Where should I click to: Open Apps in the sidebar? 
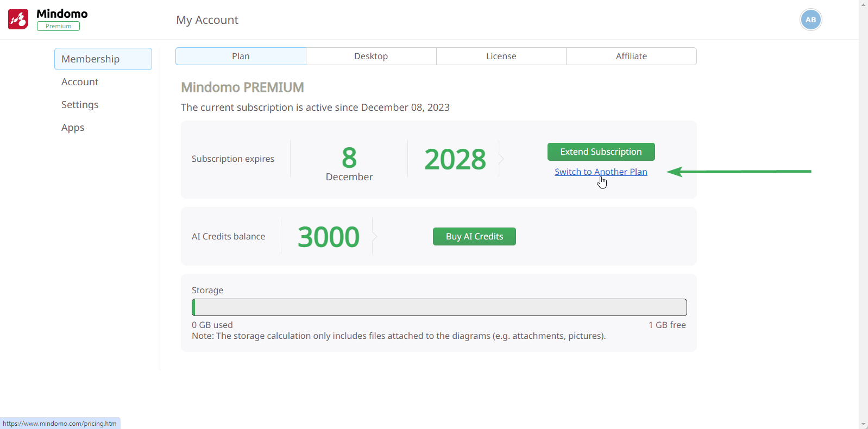tap(73, 128)
